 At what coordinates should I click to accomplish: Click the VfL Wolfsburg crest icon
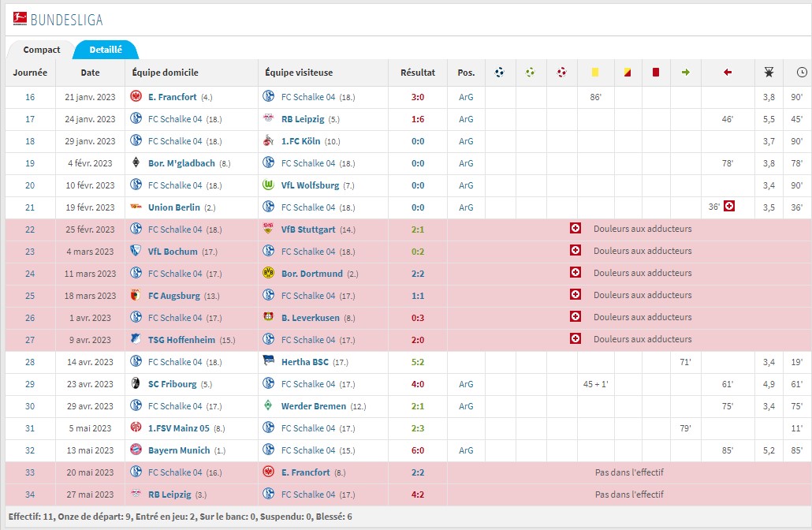[268, 185]
